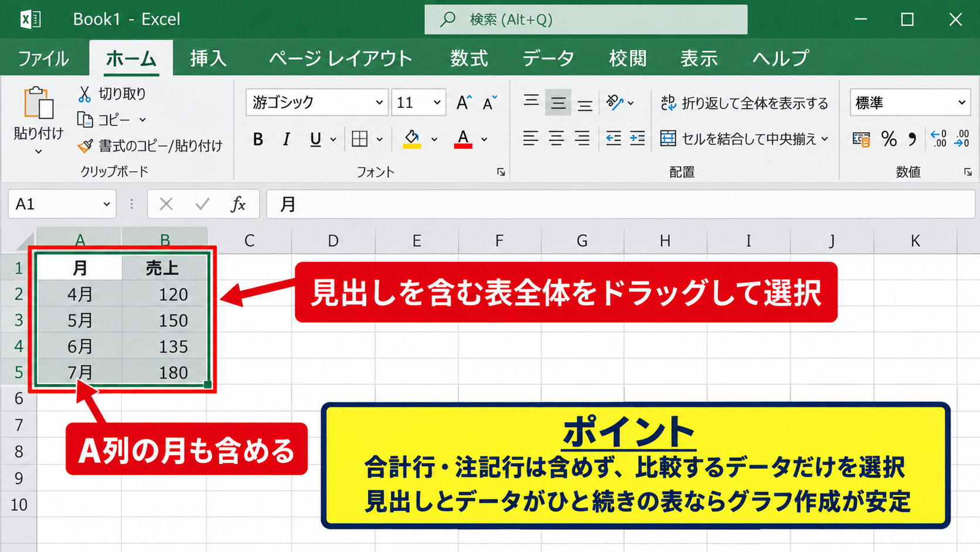
Task: Decrease font size with small A icon
Action: pyautogui.click(x=489, y=103)
